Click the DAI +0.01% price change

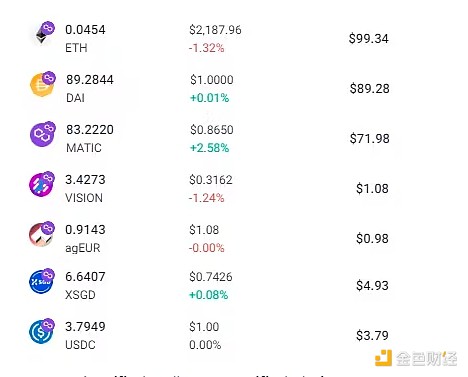point(209,98)
